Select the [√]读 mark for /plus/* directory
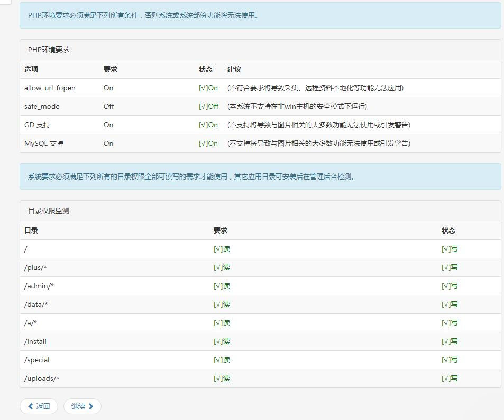 pyautogui.click(x=222, y=267)
